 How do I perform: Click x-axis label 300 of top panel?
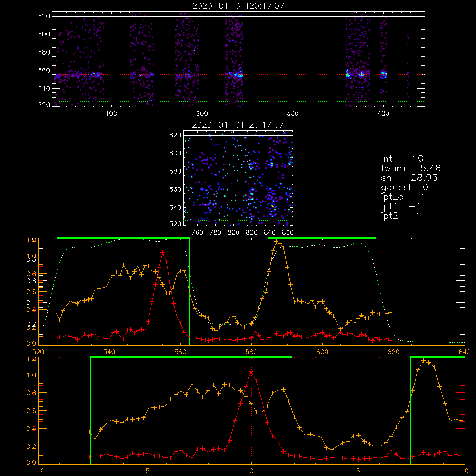coord(293,114)
